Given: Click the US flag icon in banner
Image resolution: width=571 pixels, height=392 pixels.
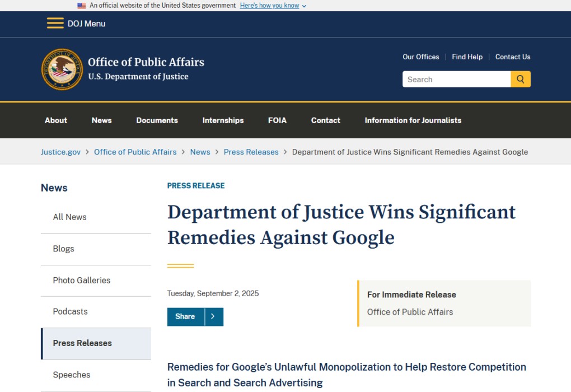Looking at the screenshot, I should tap(82, 6).
